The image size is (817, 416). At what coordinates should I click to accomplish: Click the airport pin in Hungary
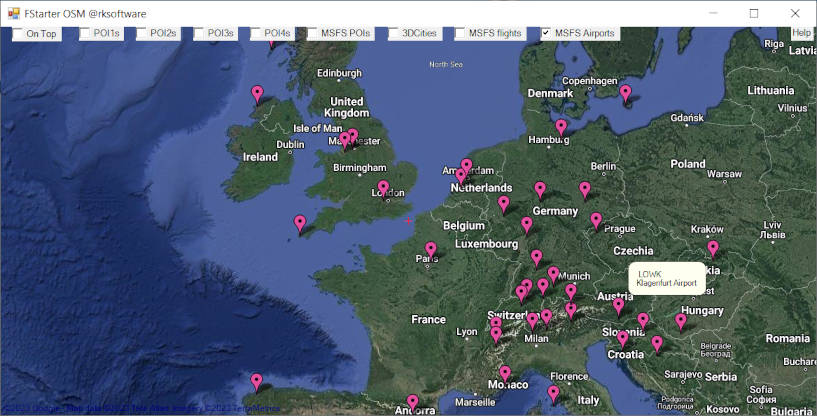click(x=681, y=321)
